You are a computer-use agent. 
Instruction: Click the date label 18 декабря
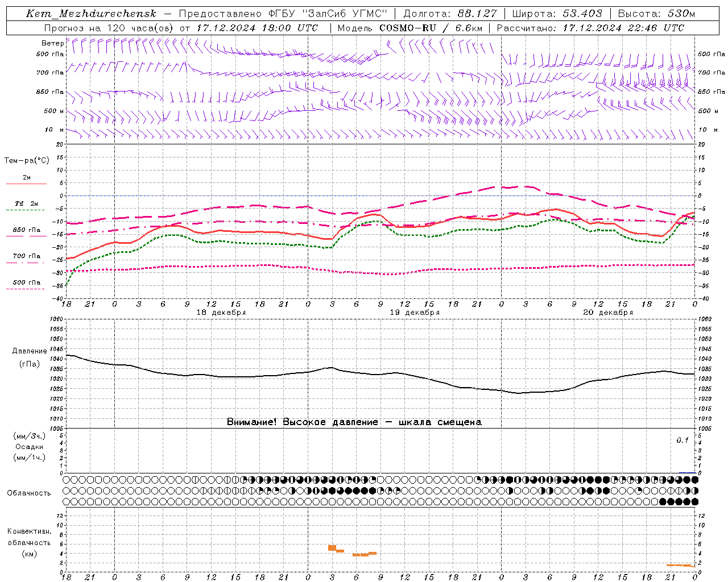pos(221,313)
